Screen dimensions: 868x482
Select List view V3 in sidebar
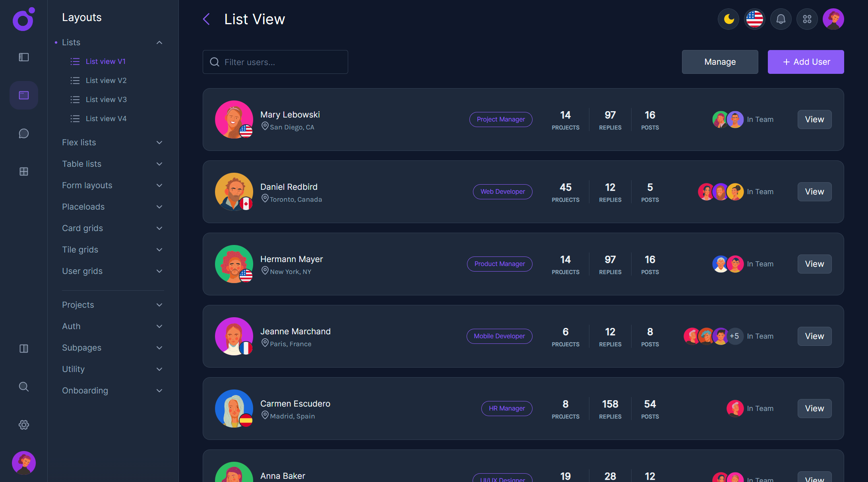106,99
